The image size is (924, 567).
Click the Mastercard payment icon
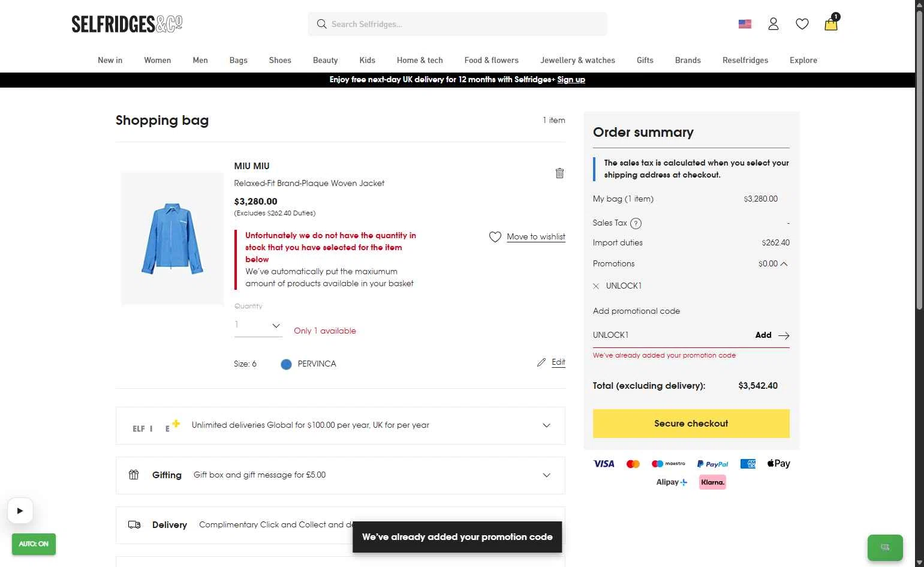point(633,464)
